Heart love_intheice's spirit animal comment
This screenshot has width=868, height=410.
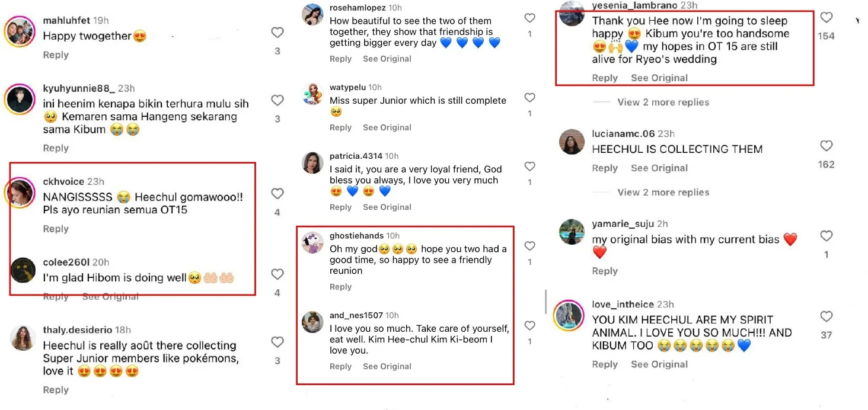click(826, 317)
